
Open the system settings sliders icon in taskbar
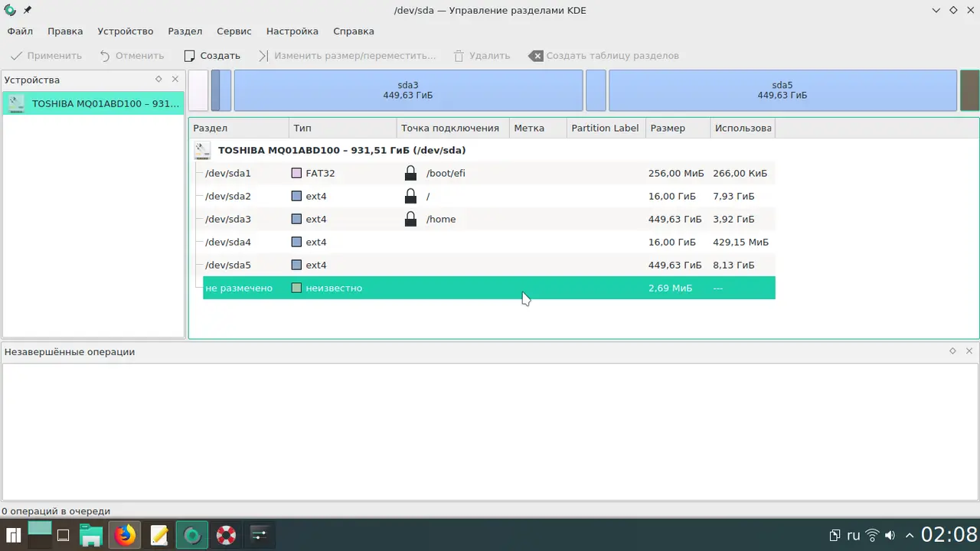260,535
